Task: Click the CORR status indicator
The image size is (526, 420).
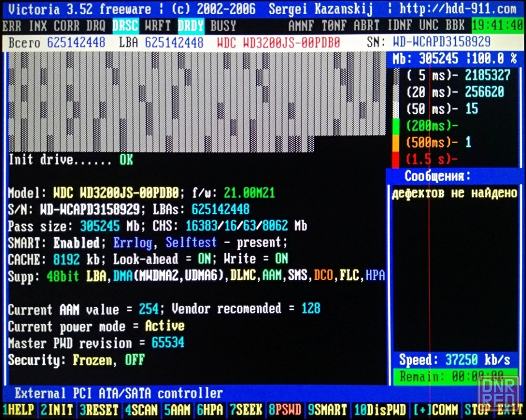Action: tap(66, 26)
